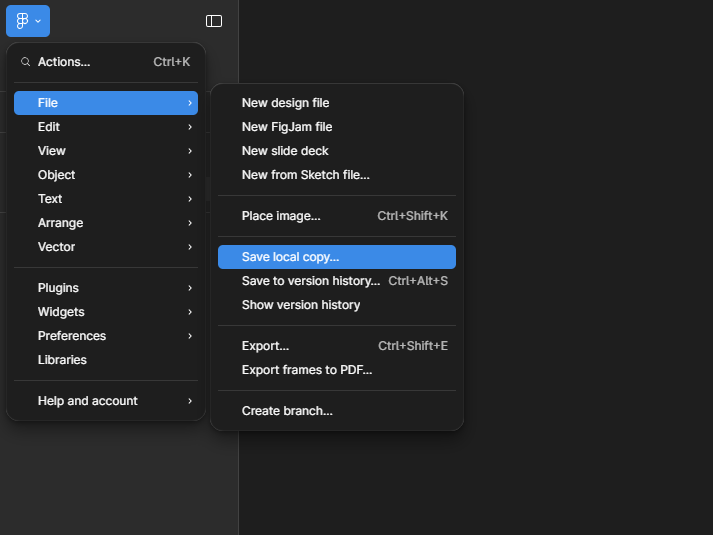Screen dimensions: 713x535
Task: Open Help and account submenu
Action: click(x=106, y=401)
